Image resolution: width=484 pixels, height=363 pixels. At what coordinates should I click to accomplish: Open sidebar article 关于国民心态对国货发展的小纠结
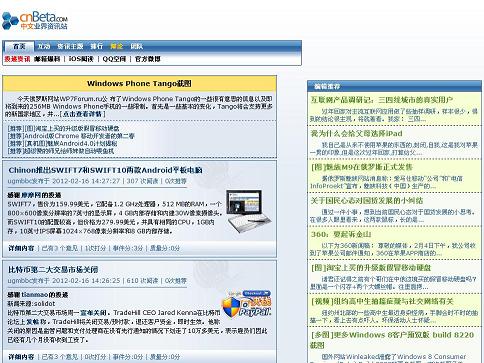367,201
